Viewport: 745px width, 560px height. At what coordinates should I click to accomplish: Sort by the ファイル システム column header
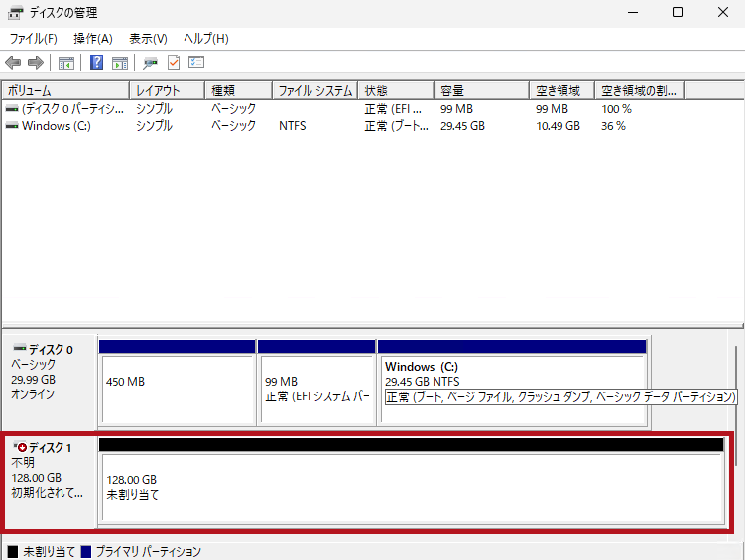[314, 90]
